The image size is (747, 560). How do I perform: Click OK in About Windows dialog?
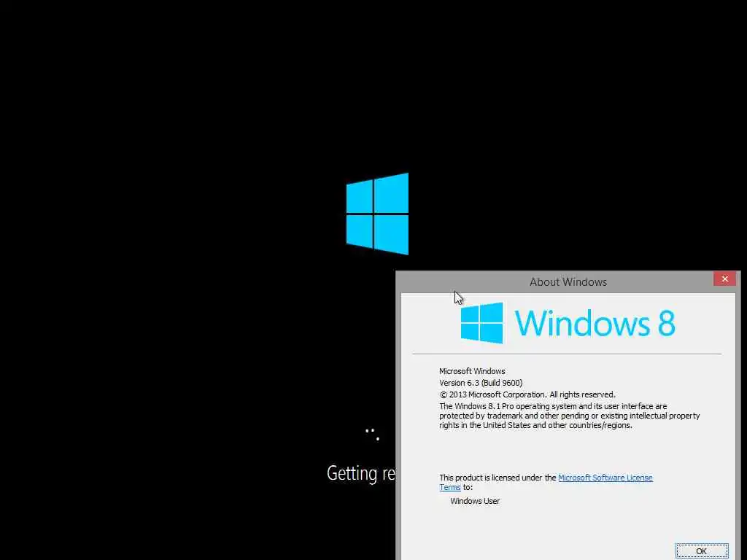click(x=701, y=551)
